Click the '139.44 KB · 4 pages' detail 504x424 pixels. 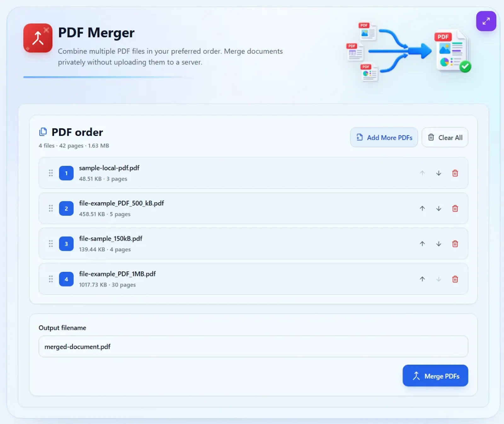pos(105,249)
